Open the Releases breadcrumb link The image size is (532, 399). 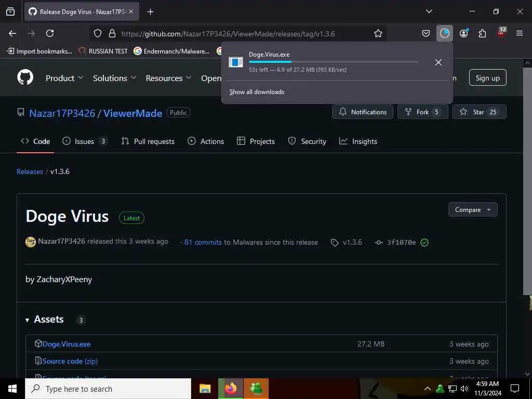point(30,171)
